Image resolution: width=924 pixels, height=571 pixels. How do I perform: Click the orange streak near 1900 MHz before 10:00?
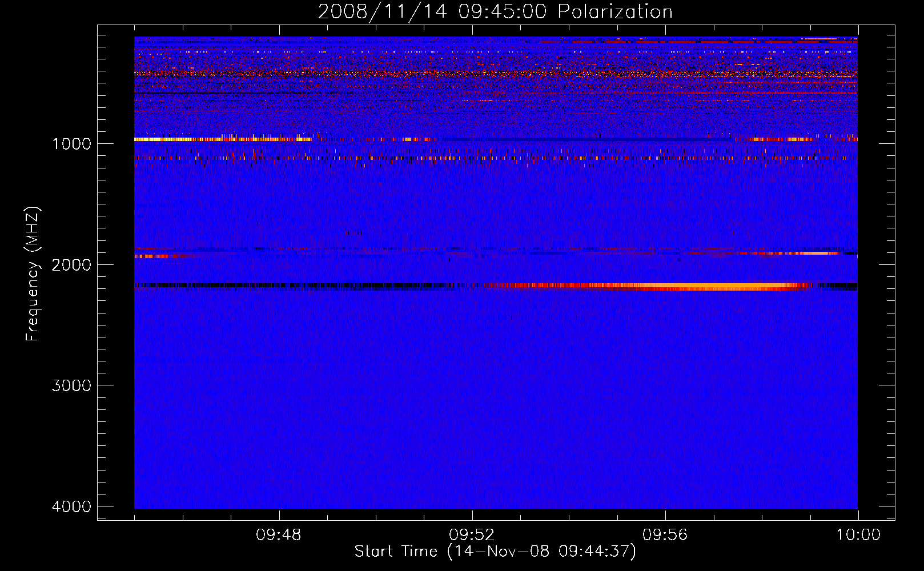(791, 252)
